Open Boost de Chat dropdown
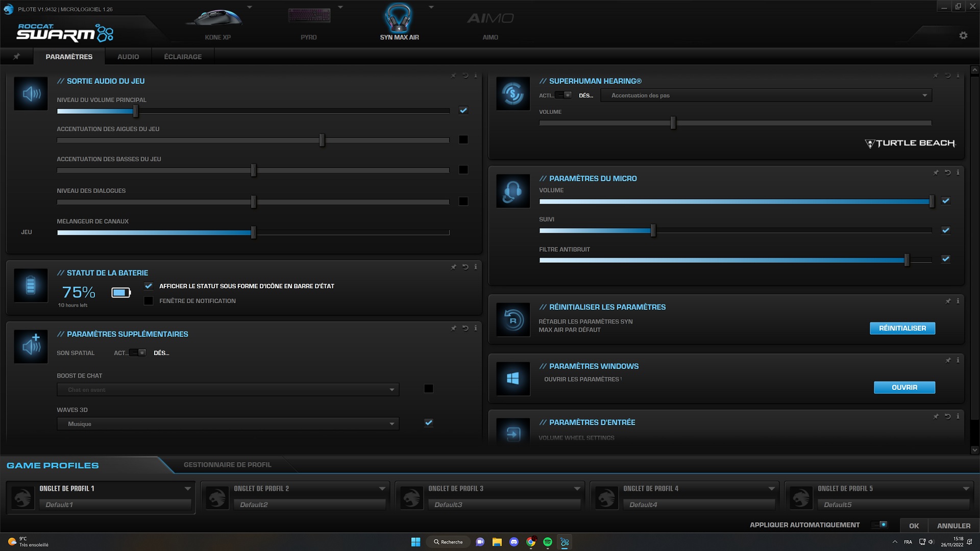The height and width of the screenshot is (551, 980). point(228,390)
